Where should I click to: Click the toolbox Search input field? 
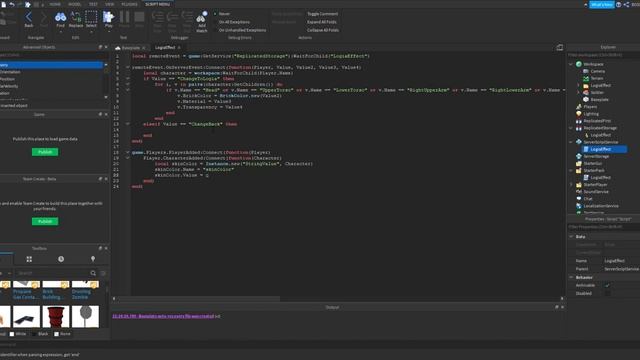[52, 273]
